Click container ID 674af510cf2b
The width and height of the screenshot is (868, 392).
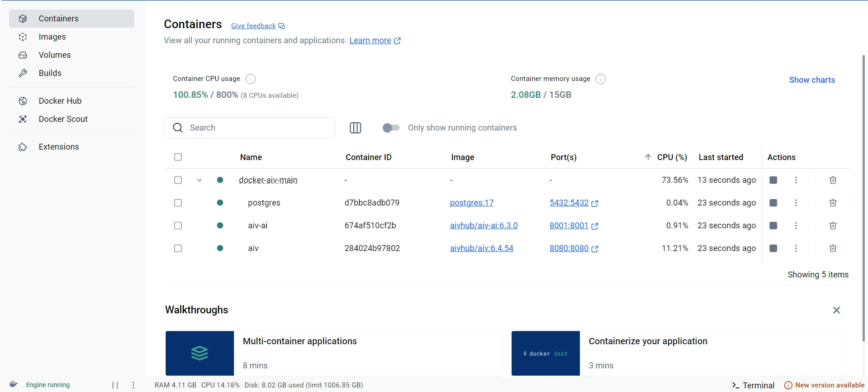point(370,226)
